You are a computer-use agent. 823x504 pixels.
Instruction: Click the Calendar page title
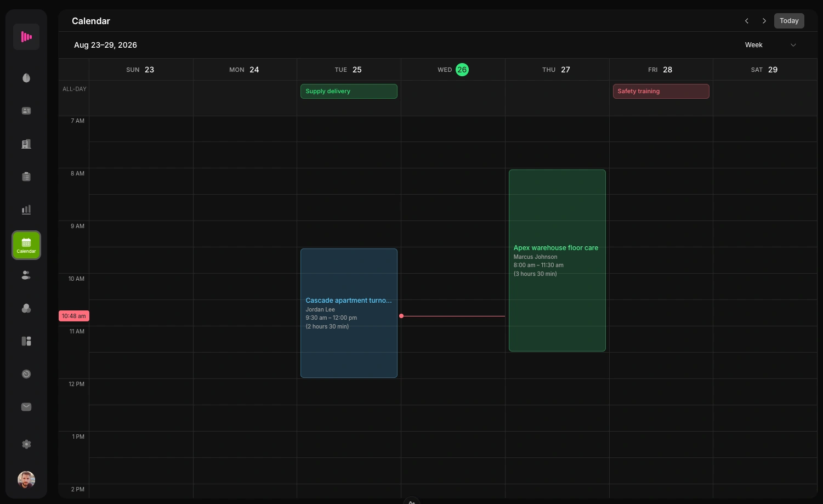point(91,21)
